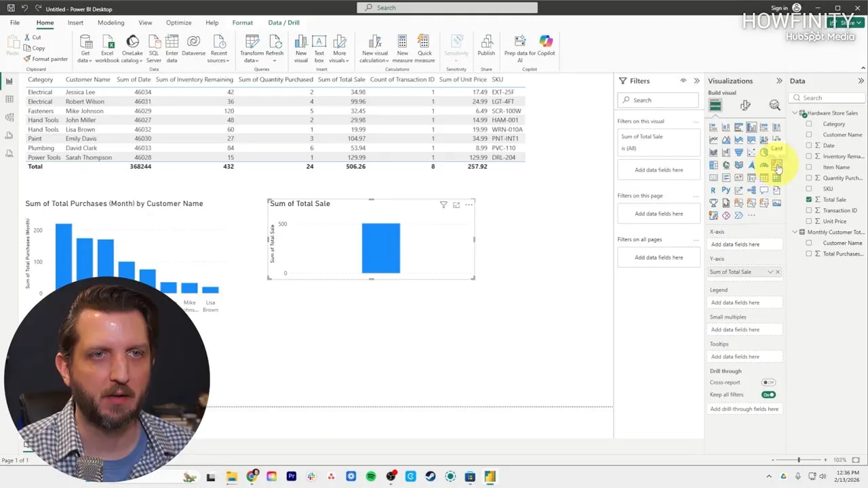
Task: Select the Card visual icon
Action: pyautogui.click(x=776, y=165)
